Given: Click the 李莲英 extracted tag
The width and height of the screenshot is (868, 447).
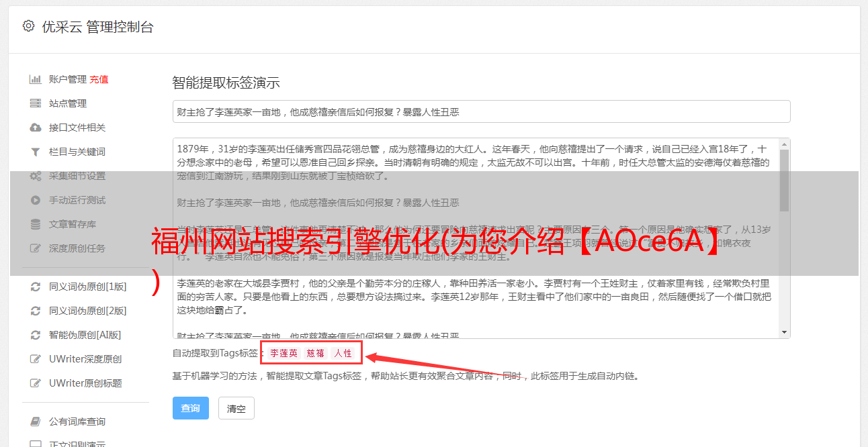Looking at the screenshot, I should (284, 353).
